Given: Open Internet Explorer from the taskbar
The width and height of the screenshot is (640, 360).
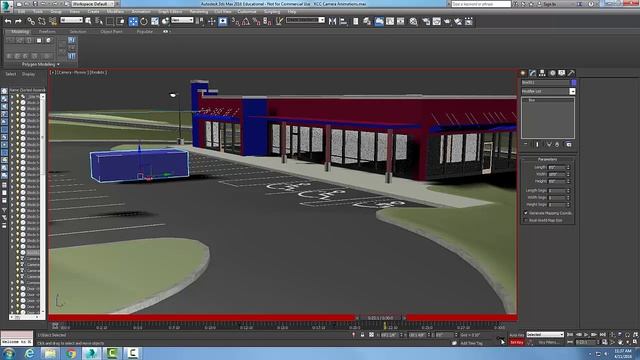Looking at the screenshot, I should (29, 353).
